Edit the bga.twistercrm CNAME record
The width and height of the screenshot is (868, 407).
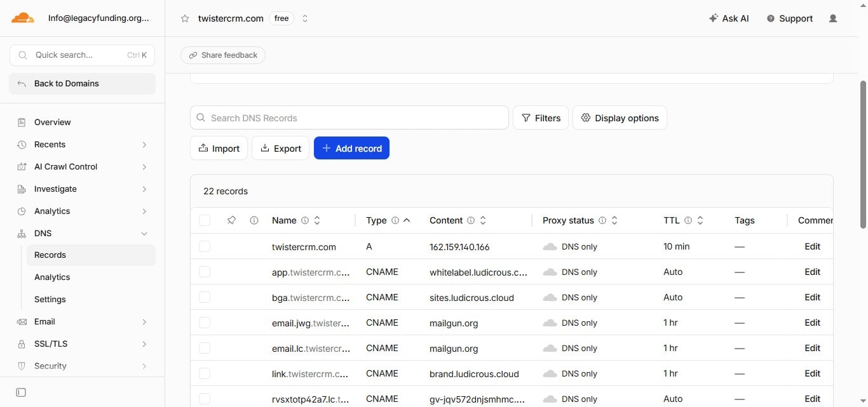[813, 297]
